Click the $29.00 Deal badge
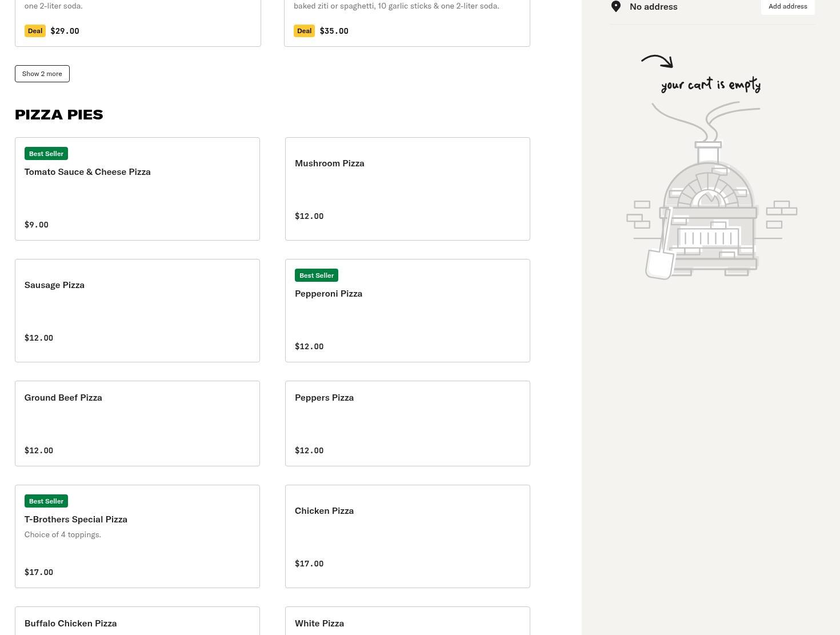The height and width of the screenshot is (635, 840). (35, 31)
